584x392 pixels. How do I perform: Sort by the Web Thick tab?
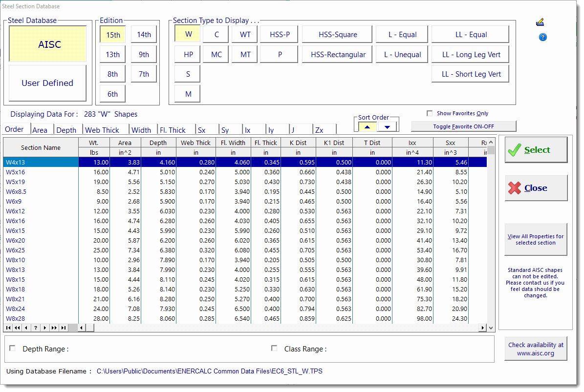(x=105, y=130)
